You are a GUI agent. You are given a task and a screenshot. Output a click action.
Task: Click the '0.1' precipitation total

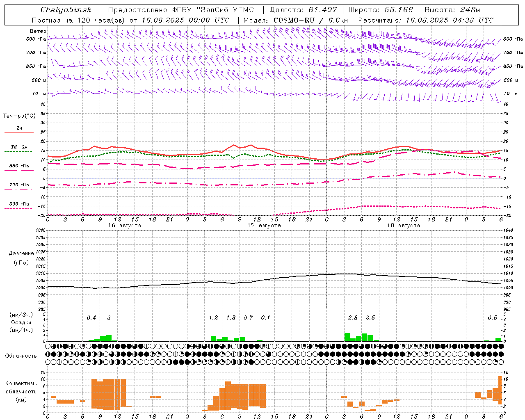coord(265,318)
